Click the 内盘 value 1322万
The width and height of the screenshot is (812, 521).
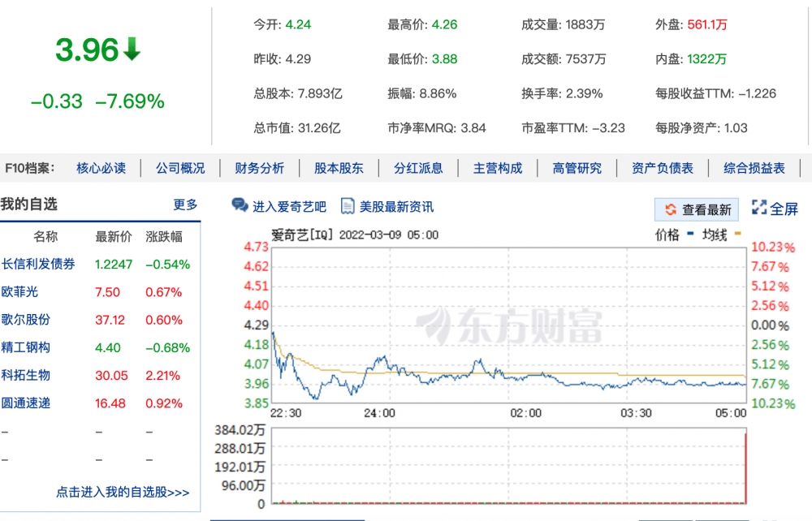coord(707,59)
